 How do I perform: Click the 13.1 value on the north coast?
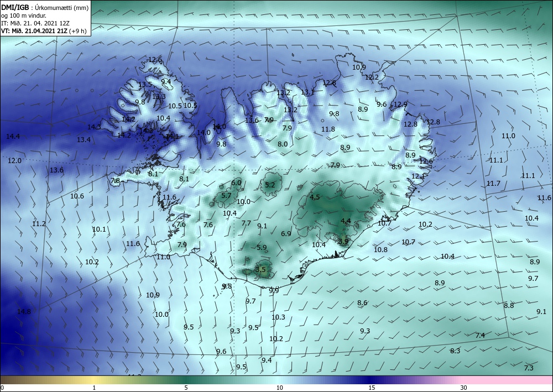pos(307,92)
